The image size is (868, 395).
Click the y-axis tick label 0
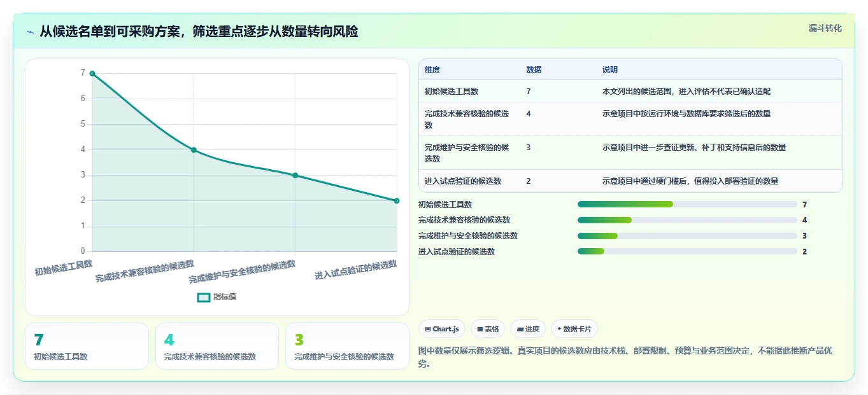point(83,251)
